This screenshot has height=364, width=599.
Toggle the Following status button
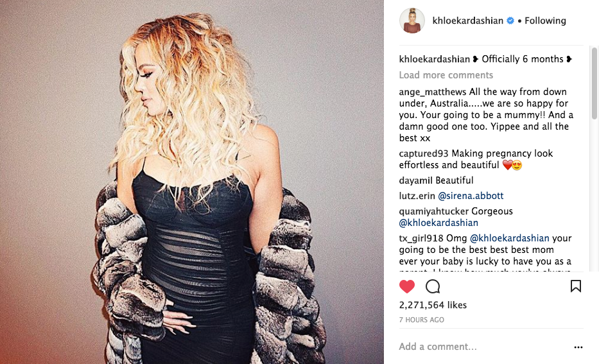coord(545,21)
